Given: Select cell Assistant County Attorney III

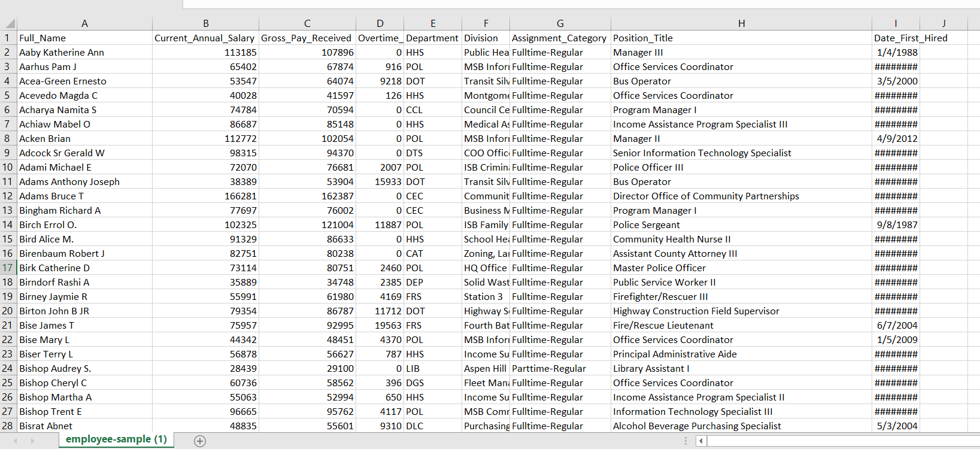Looking at the screenshot, I should pos(741,253).
